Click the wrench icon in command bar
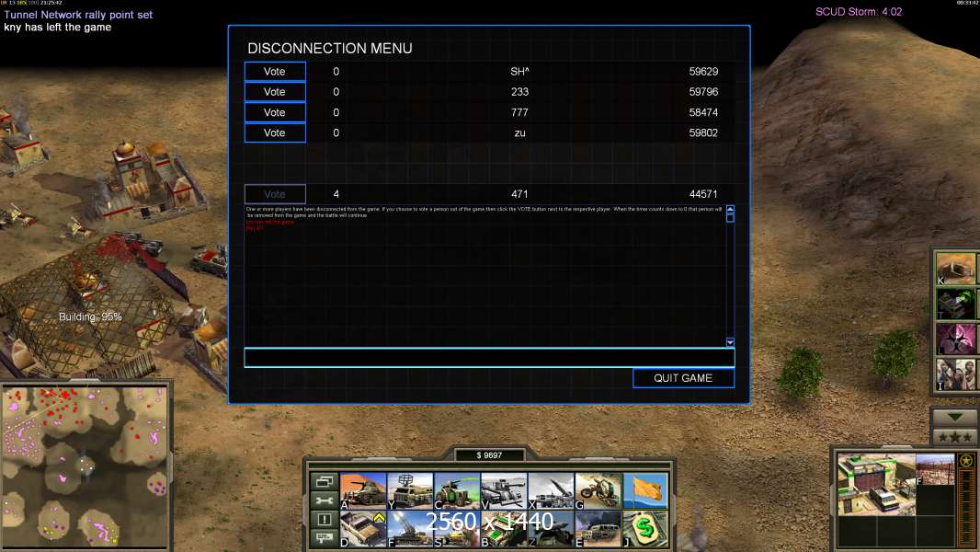This screenshot has height=552, width=980. pyautogui.click(x=325, y=500)
